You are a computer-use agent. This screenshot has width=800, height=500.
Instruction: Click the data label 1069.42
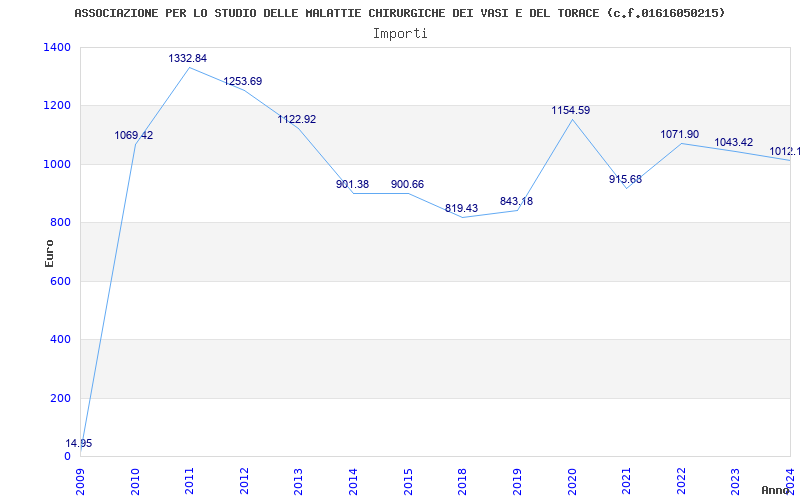tap(134, 135)
